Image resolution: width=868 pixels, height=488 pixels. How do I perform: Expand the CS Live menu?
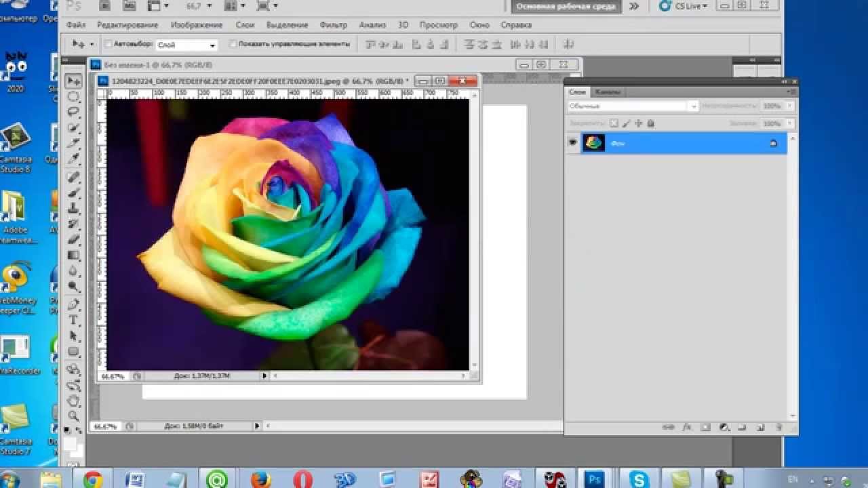684,6
